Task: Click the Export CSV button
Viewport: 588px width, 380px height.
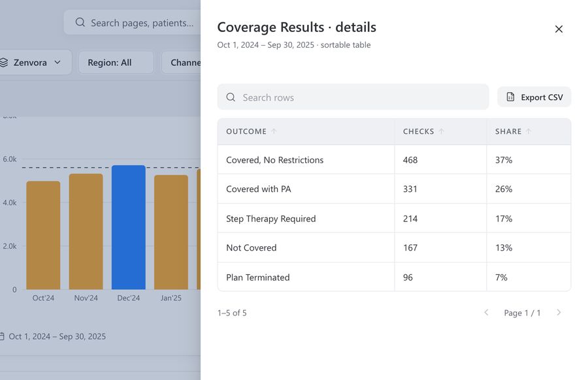Action: point(534,97)
